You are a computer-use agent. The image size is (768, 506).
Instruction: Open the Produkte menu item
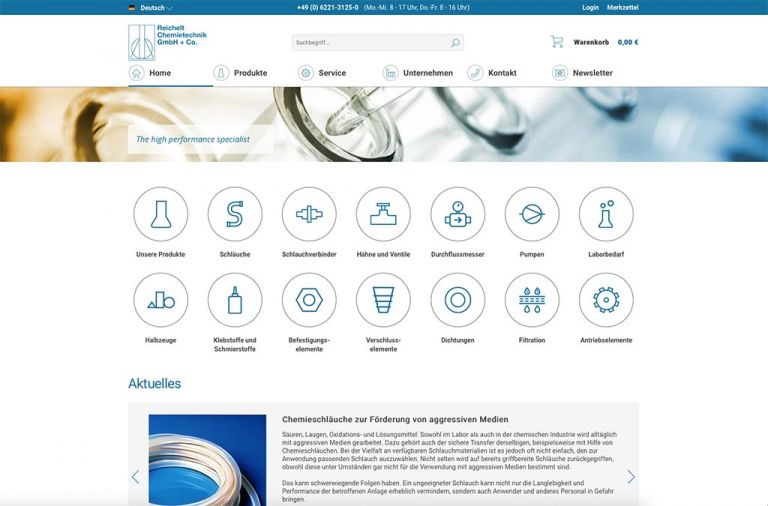[x=250, y=73]
